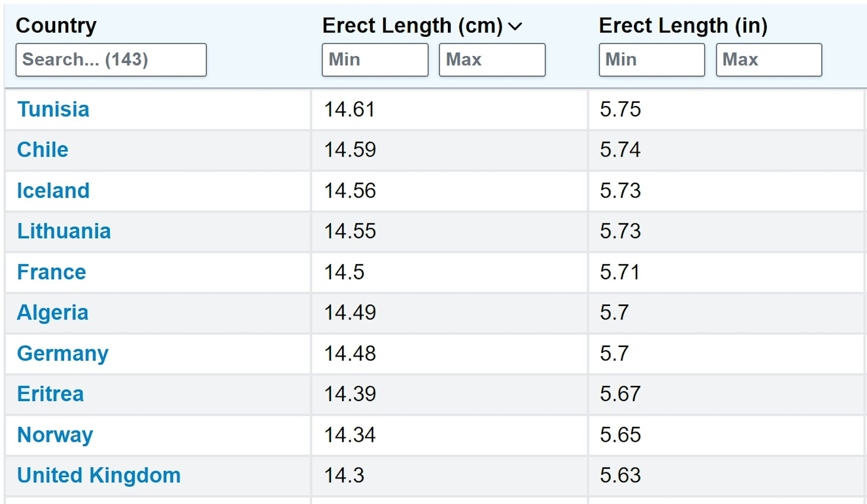The image size is (867, 504).
Task: Select the 14.61 cell in Tunisia row
Action: coord(449,110)
